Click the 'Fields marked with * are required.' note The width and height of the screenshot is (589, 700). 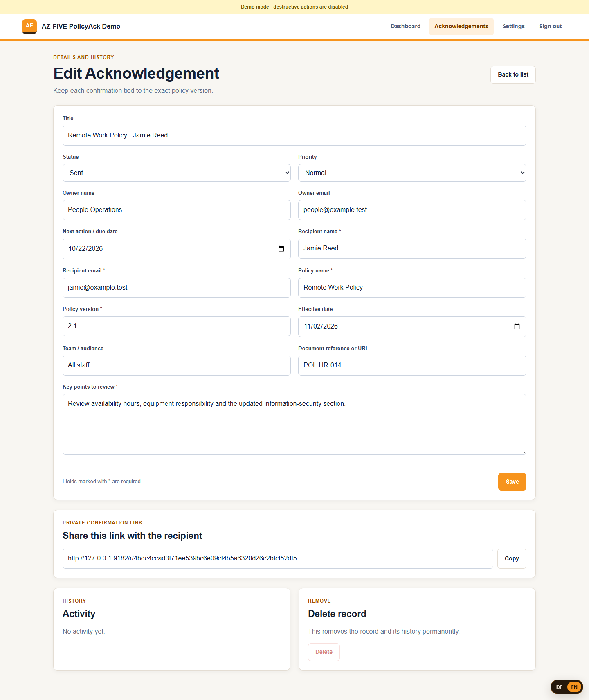(x=102, y=482)
